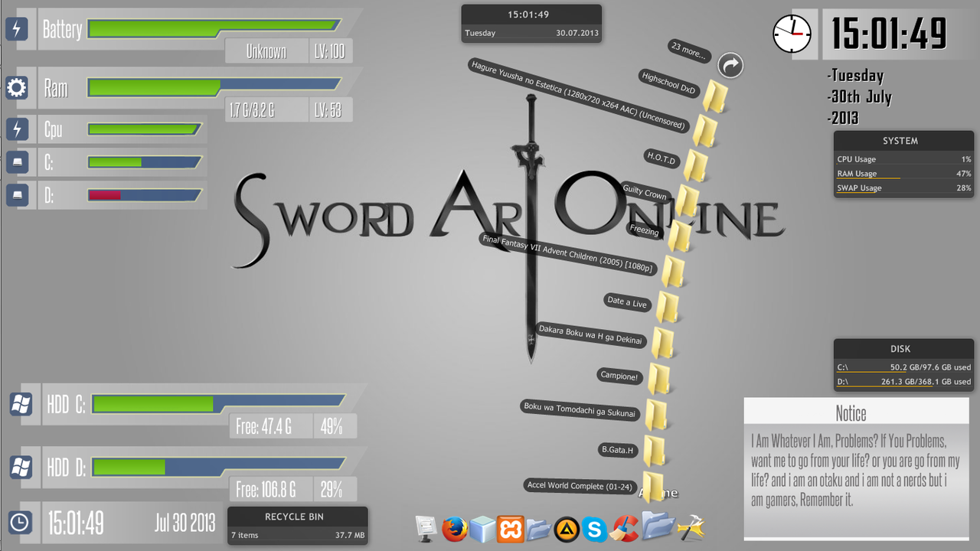Click 'SWAP Usage' row in SYSTEM panel
Viewport: 980px width, 551px height.
[x=904, y=187]
